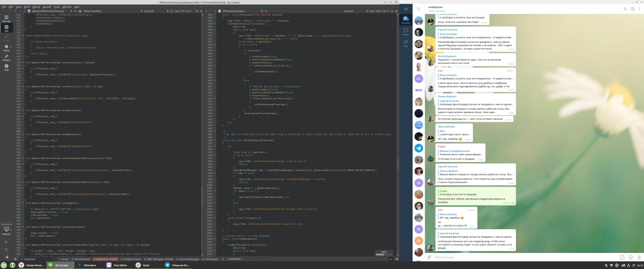The width and height of the screenshot is (644, 269).
Task: Click the Build hammer icon
Action: pyautogui.click(x=6, y=256)
